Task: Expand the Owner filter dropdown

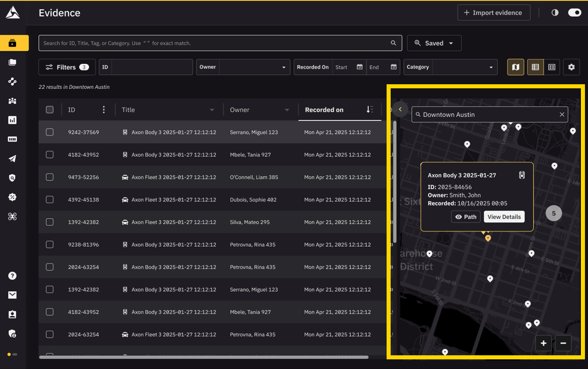Action: coord(284,67)
